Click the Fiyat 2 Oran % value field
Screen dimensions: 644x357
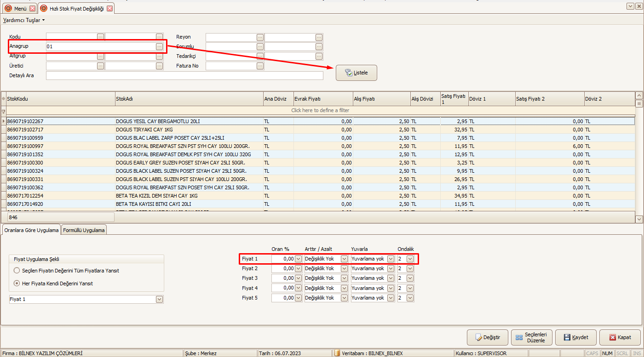[x=283, y=268]
